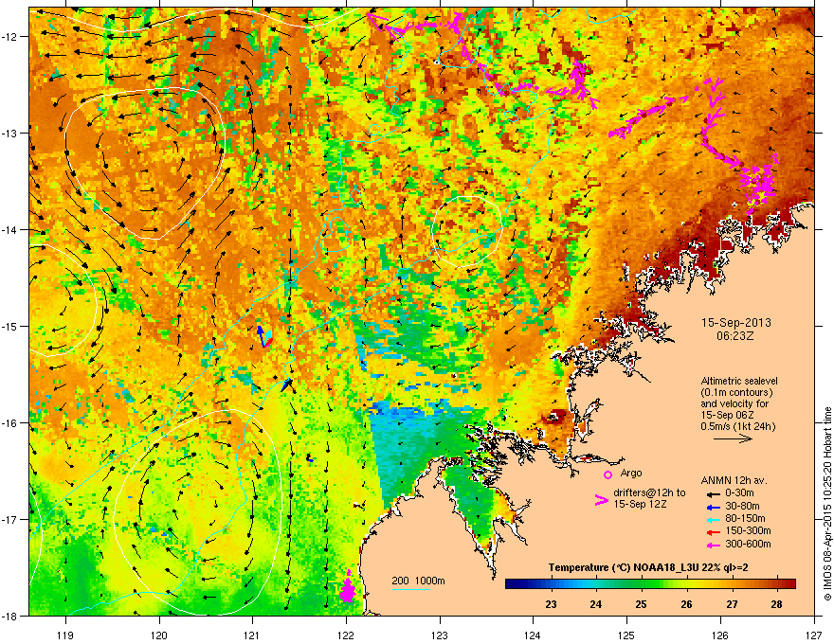Click the red 150-300m legend arrow
The height and width of the screenshot is (644, 834).
pyautogui.click(x=713, y=532)
